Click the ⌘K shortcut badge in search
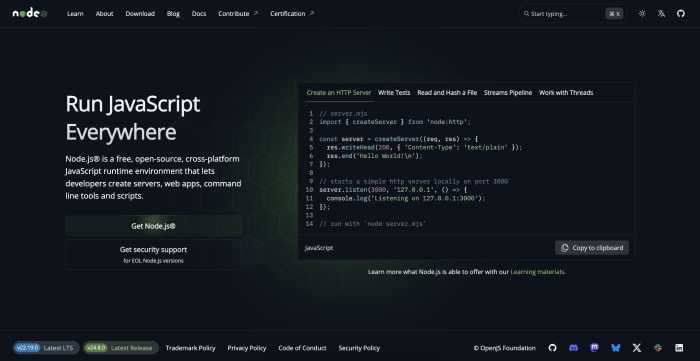This screenshot has height=361, width=700. pyautogui.click(x=614, y=14)
